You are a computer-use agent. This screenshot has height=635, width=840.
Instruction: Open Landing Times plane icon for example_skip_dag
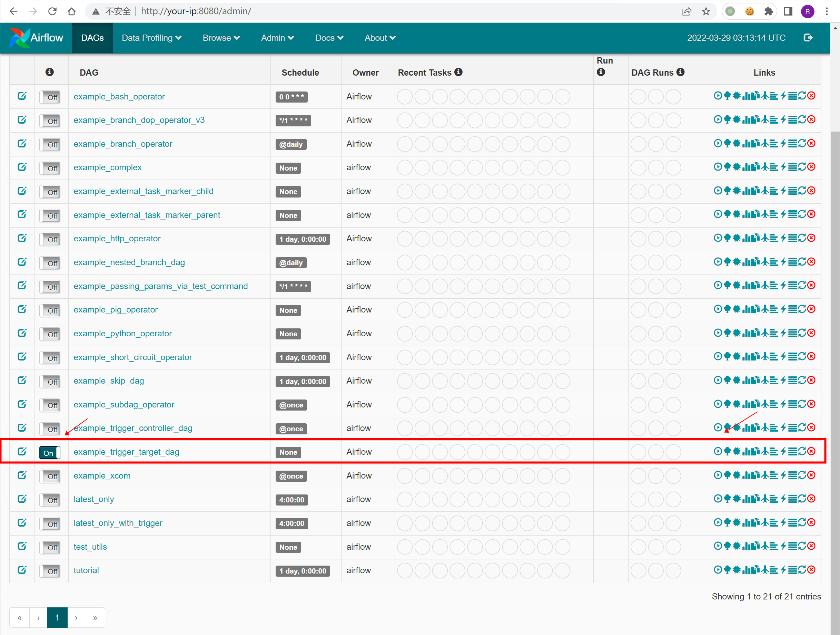coord(765,380)
